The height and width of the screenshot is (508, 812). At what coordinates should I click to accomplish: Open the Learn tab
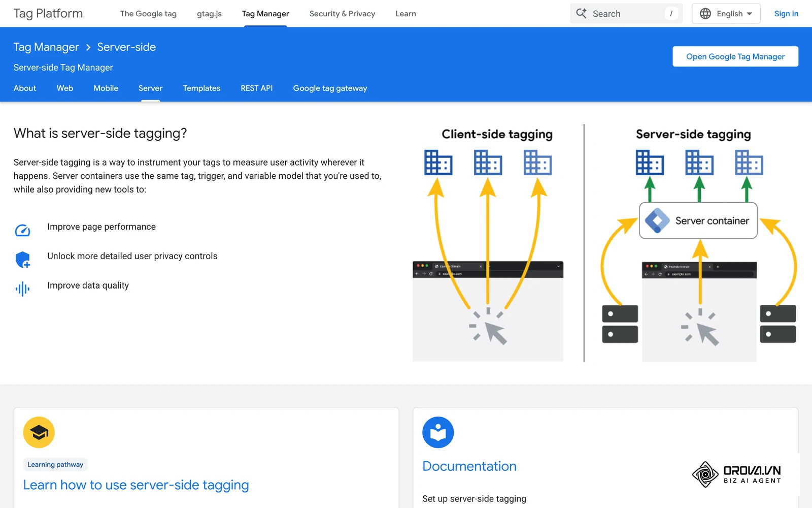(x=405, y=14)
